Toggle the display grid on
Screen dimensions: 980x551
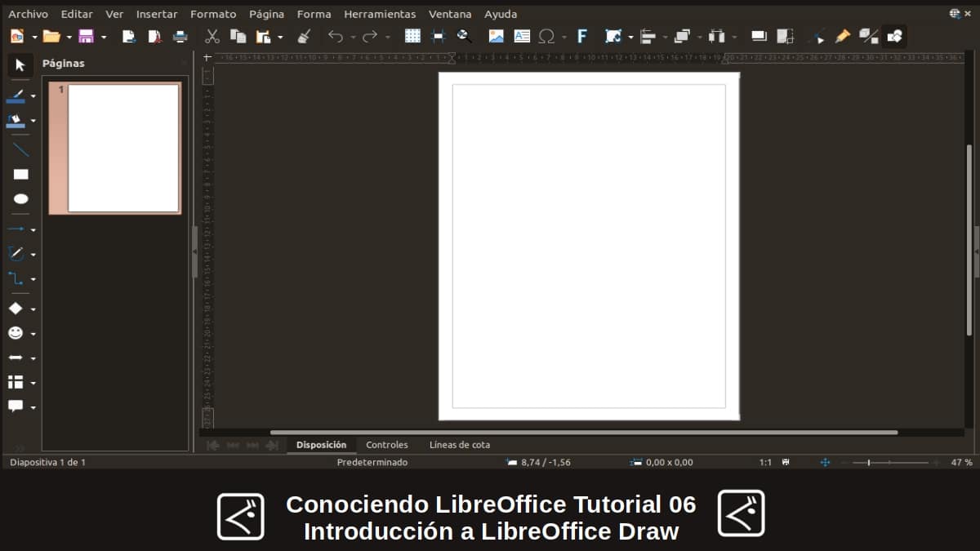pos(412,36)
